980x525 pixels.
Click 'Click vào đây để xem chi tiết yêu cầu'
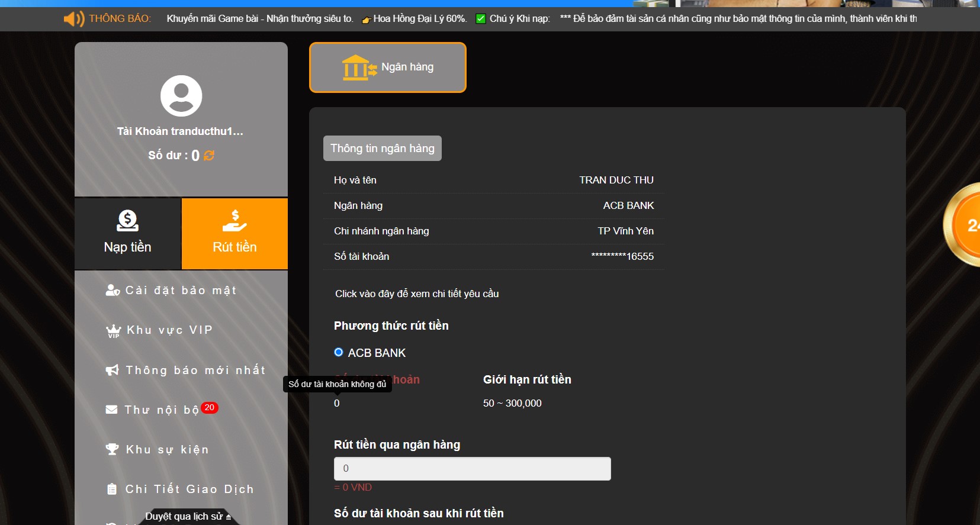(417, 294)
